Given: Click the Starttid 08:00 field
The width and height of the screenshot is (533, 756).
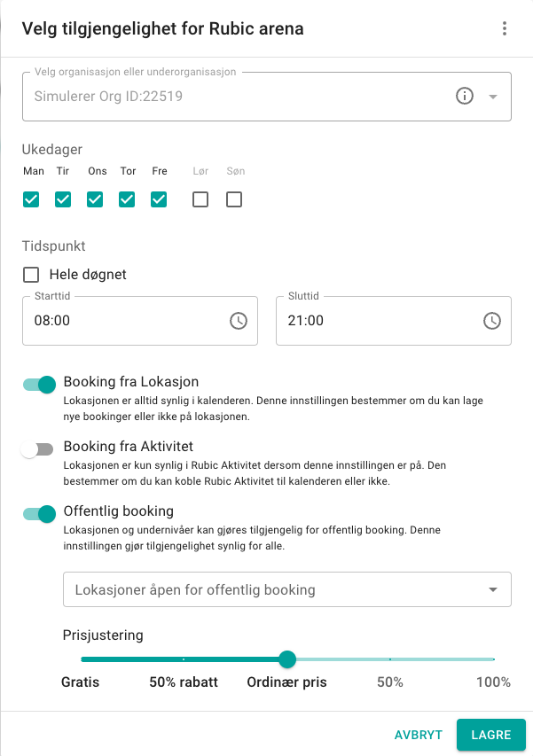Looking at the screenshot, I should (140, 321).
